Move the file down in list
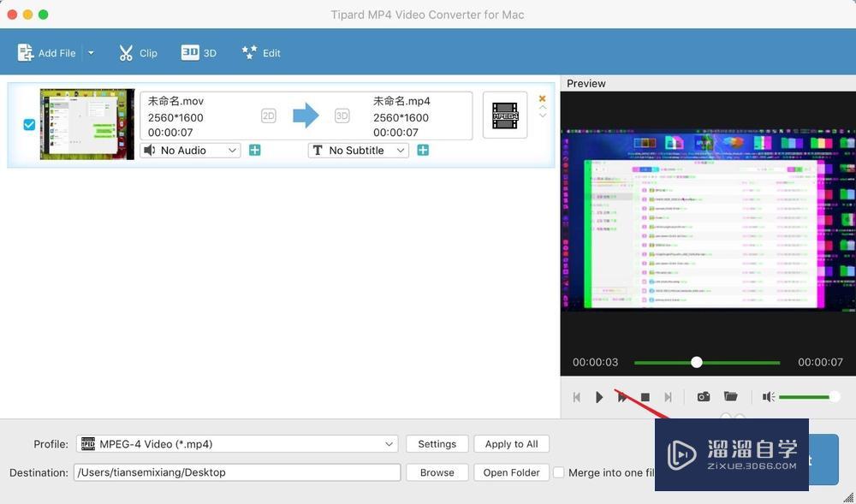This screenshot has width=856, height=504. pos(543,116)
